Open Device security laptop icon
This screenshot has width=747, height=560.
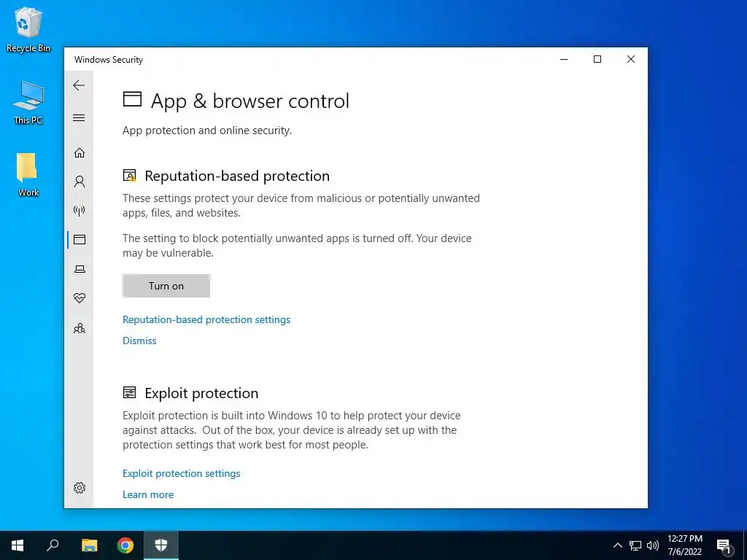pos(80,269)
